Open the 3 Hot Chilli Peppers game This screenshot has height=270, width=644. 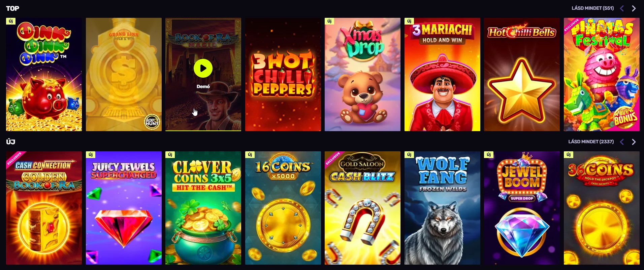point(283,74)
